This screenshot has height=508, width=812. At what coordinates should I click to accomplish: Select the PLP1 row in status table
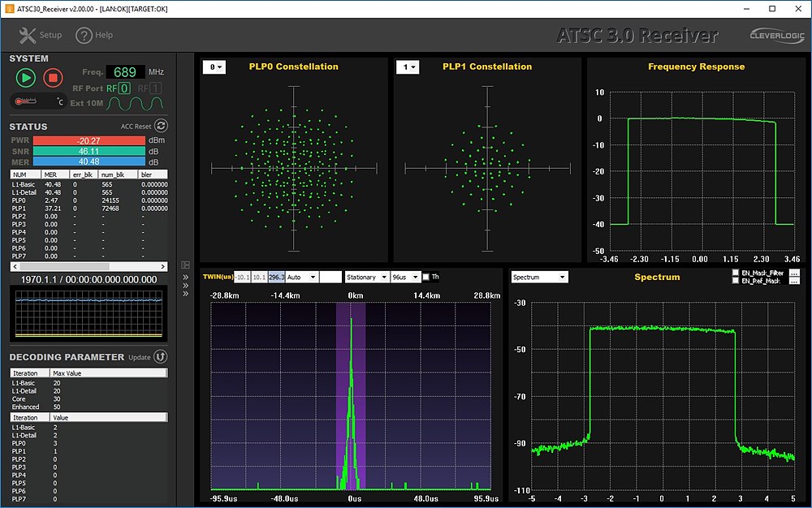coord(89,209)
